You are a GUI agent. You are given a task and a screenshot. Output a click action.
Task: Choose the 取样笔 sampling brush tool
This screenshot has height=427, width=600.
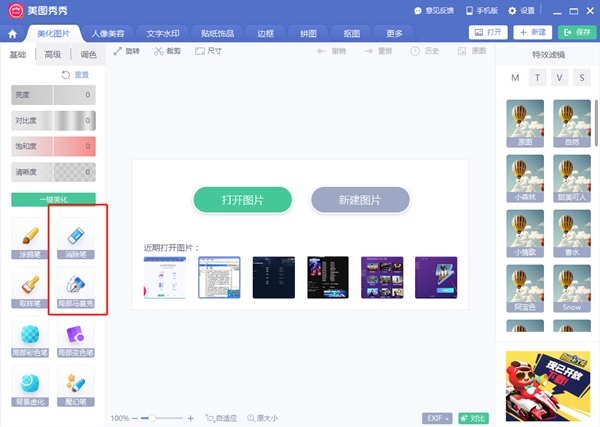(30, 287)
